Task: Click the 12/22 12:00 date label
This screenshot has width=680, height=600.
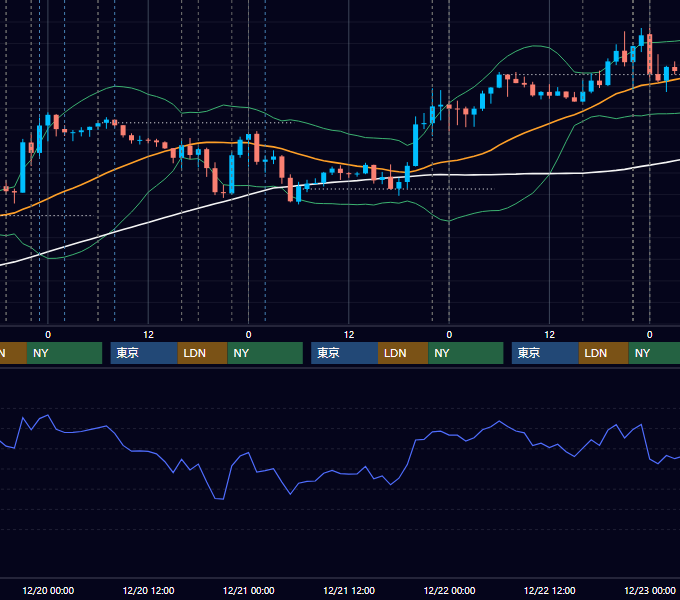Action: point(549,590)
